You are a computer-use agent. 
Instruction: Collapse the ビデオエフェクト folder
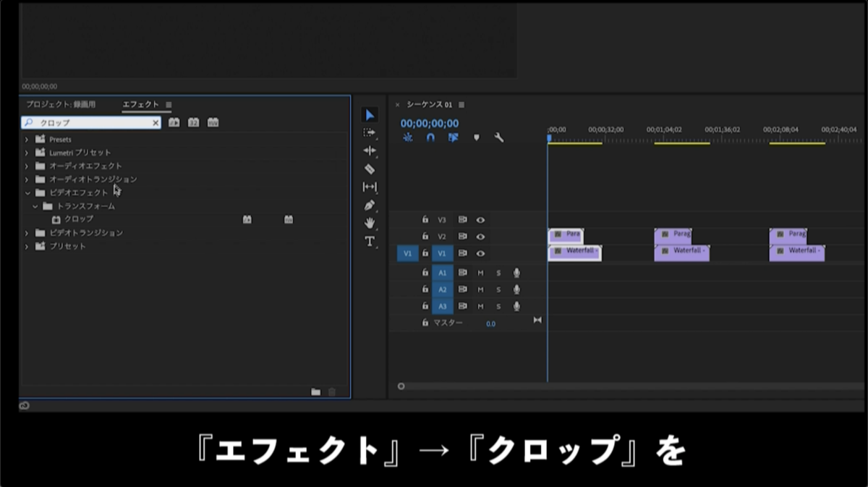pos(27,192)
